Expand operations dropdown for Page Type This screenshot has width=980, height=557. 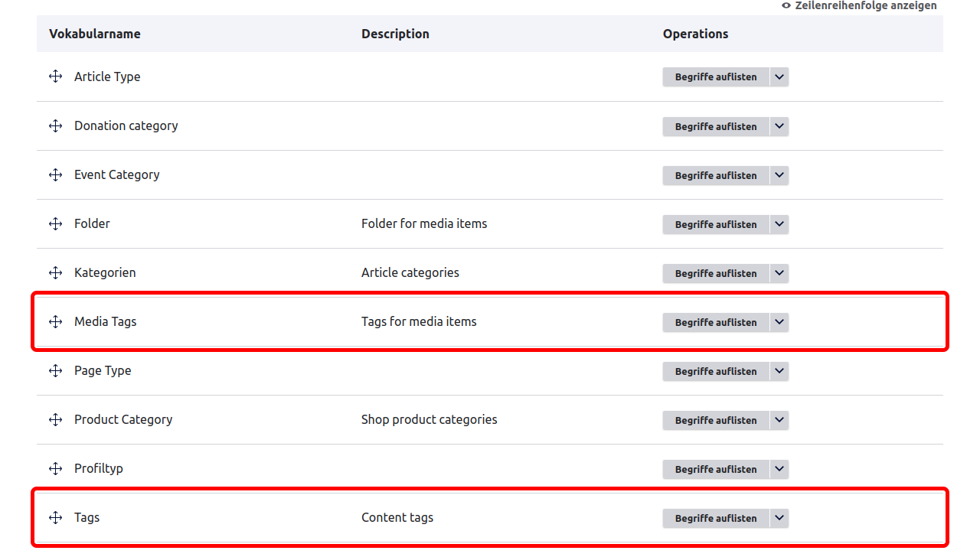[779, 371]
